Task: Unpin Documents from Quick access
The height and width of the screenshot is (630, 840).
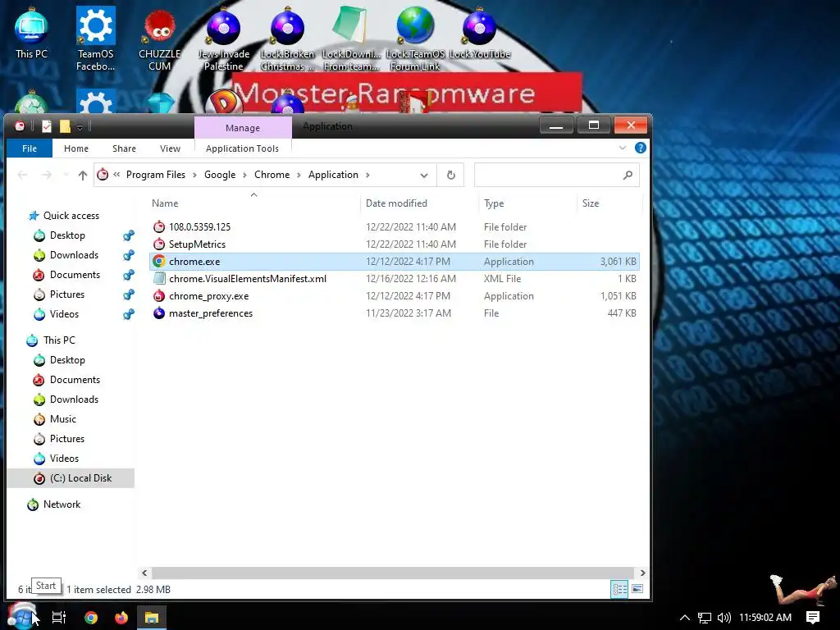Action: 129,275
